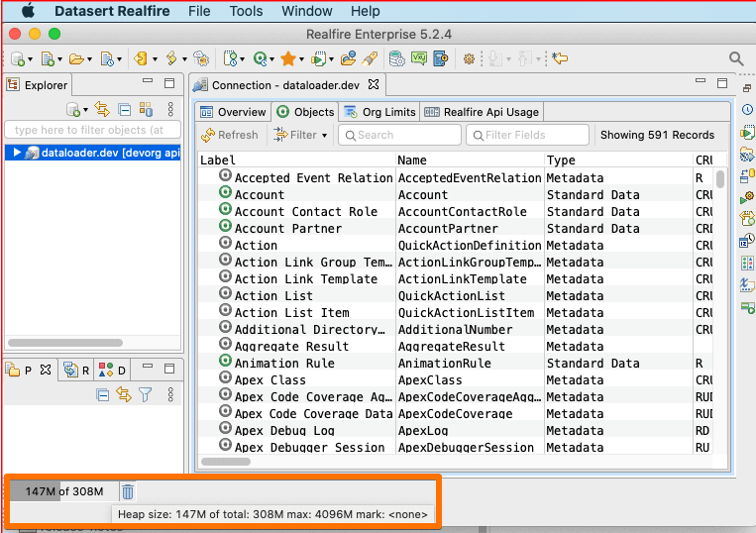Click the flashlight icon in main toolbar

tap(370, 58)
